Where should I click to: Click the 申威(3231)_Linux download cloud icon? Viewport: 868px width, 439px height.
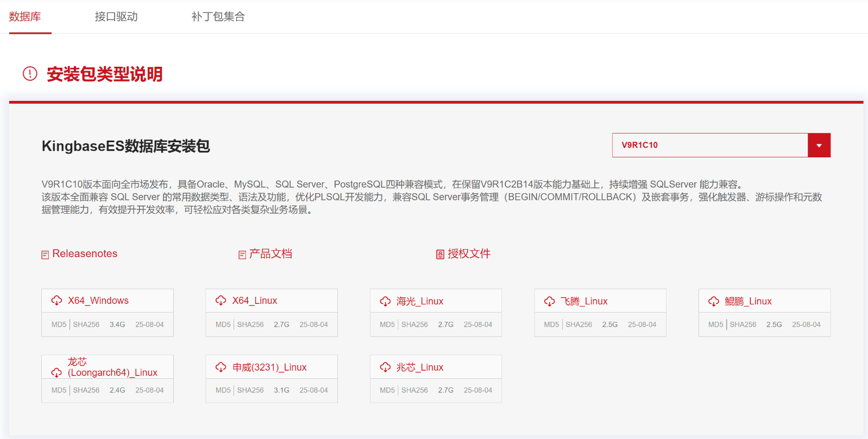click(x=221, y=367)
